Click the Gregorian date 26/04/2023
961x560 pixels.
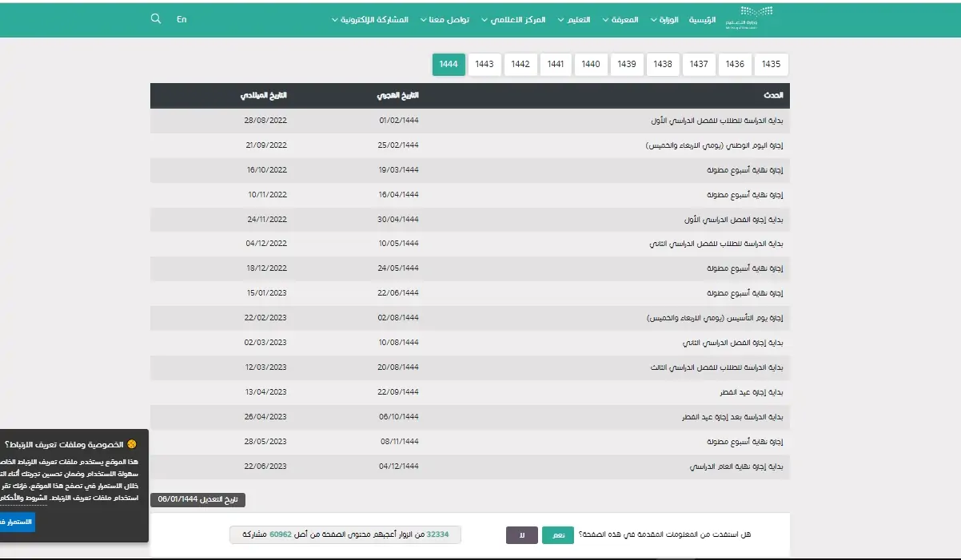click(266, 417)
